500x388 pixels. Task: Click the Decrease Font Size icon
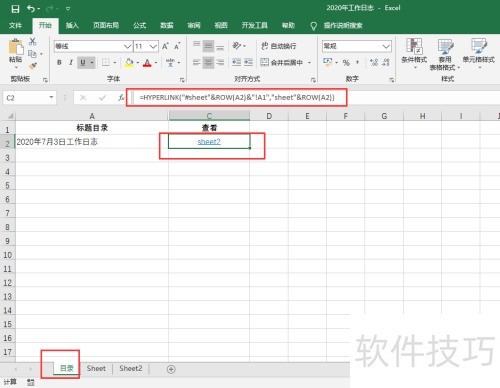click(177, 46)
